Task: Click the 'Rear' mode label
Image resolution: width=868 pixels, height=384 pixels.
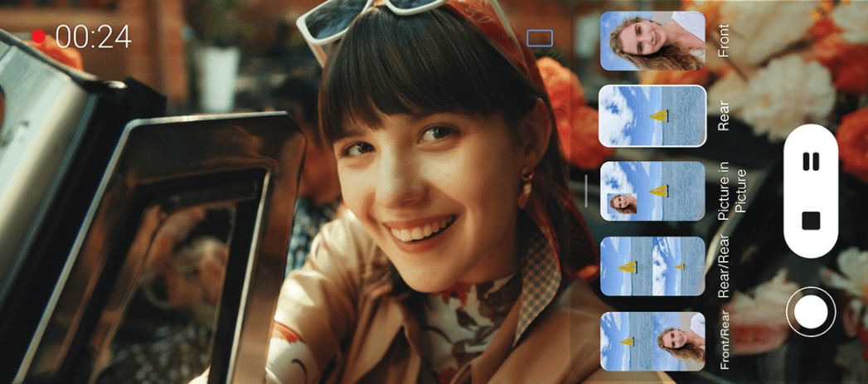Action: [x=725, y=116]
